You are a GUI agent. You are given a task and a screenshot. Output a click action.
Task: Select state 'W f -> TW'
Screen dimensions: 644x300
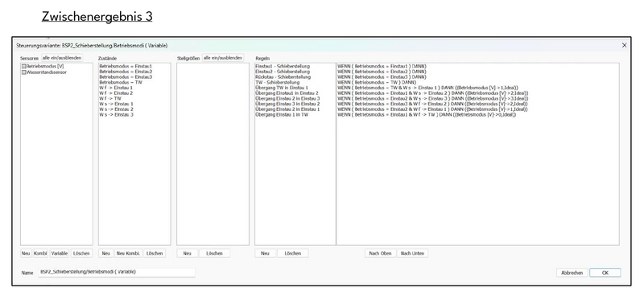coord(110,98)
